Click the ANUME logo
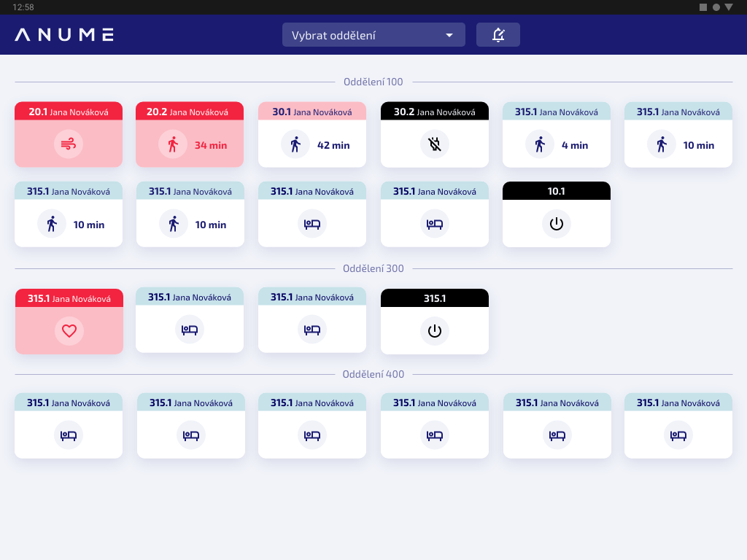 click(x=64, y=35)
